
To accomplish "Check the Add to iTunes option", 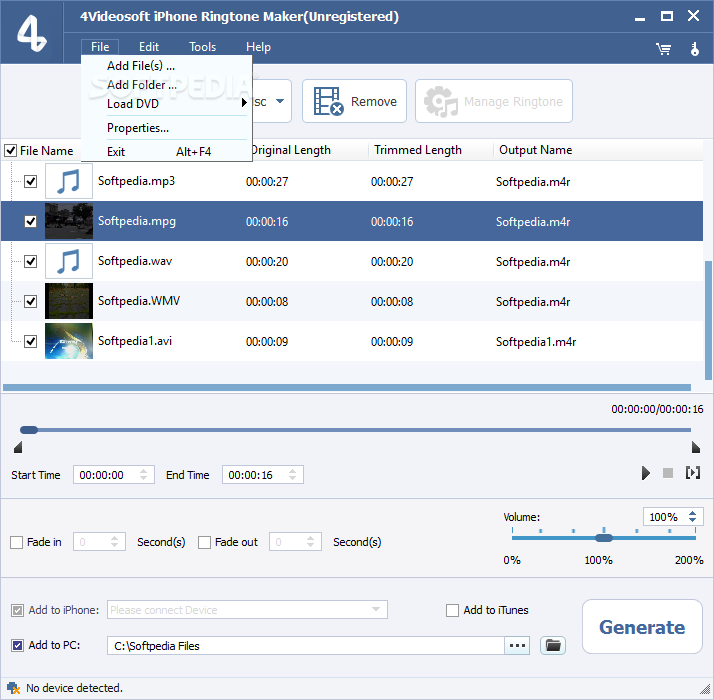I will (x=452, y=610).
